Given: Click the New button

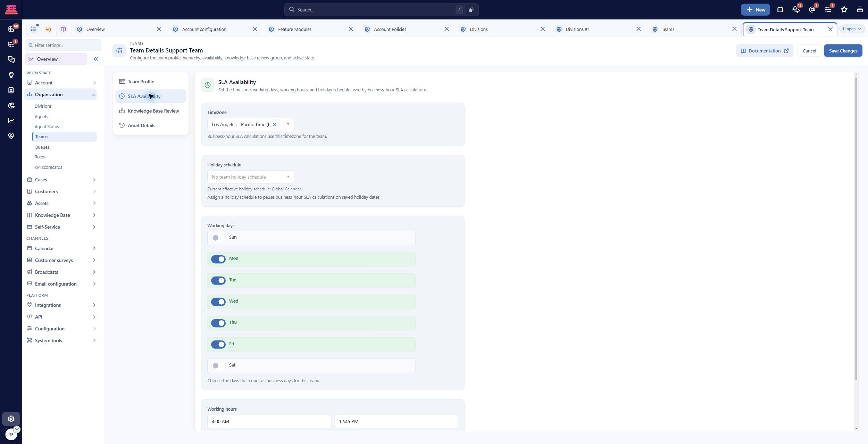Looking at the screenshot, I should 756,10.
